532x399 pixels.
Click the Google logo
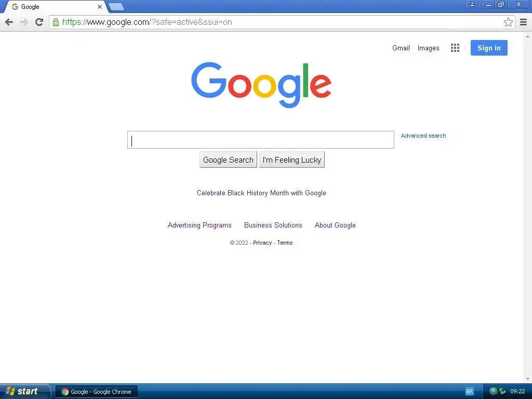(261, 85)
